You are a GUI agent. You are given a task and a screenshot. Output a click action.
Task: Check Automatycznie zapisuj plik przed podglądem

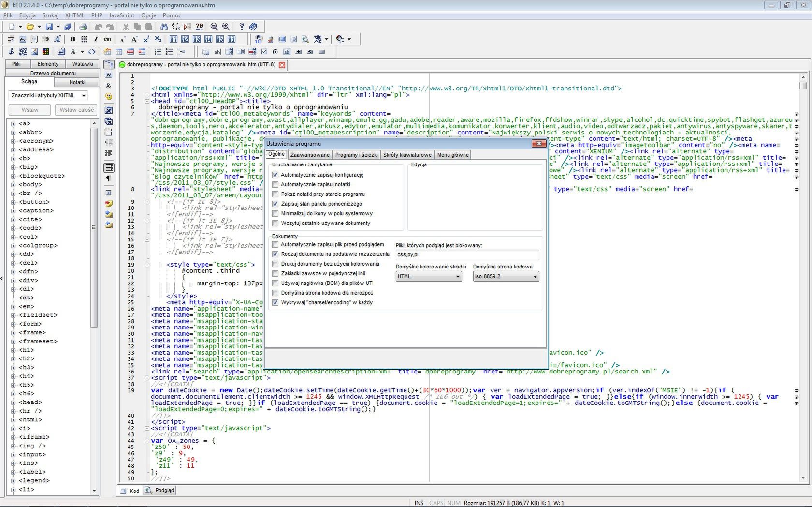coord(275,245)
